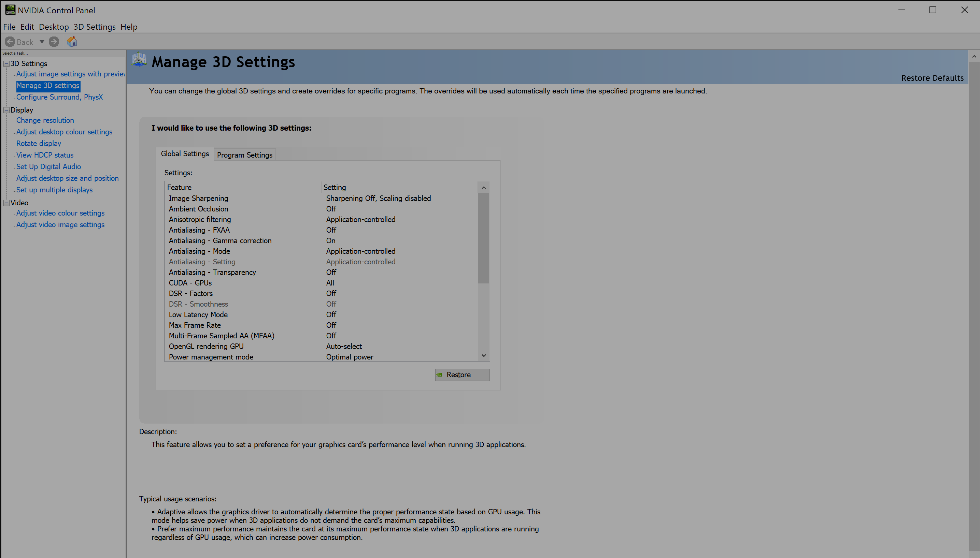Select the Max Frame Rate row
This screenshot has height=558, width=980.
(x=322, y=325)
